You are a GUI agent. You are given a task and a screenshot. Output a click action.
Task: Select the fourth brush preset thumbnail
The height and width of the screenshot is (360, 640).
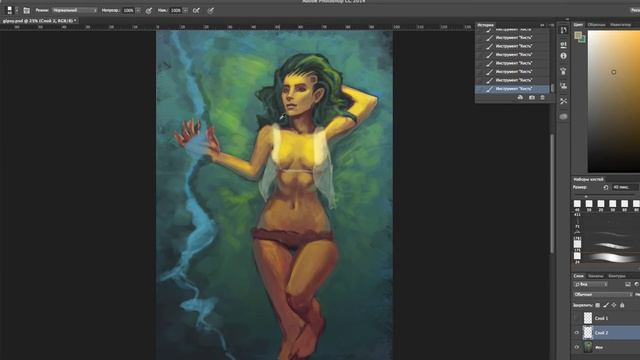[613, 203]
